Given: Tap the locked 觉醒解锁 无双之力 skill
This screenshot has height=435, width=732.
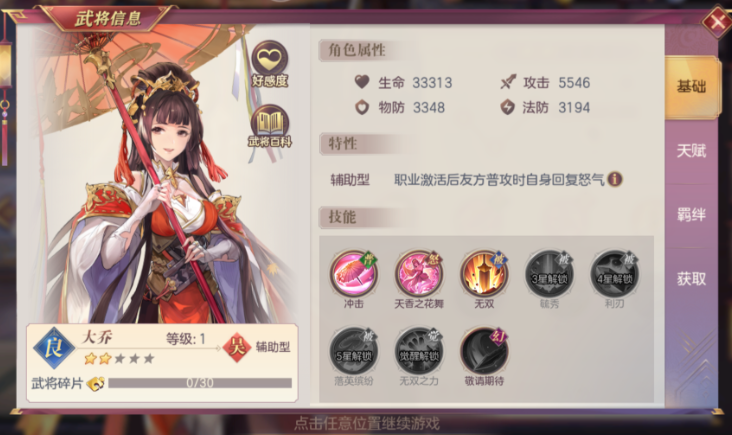Looking at the screenshot, I should [419, 351].
